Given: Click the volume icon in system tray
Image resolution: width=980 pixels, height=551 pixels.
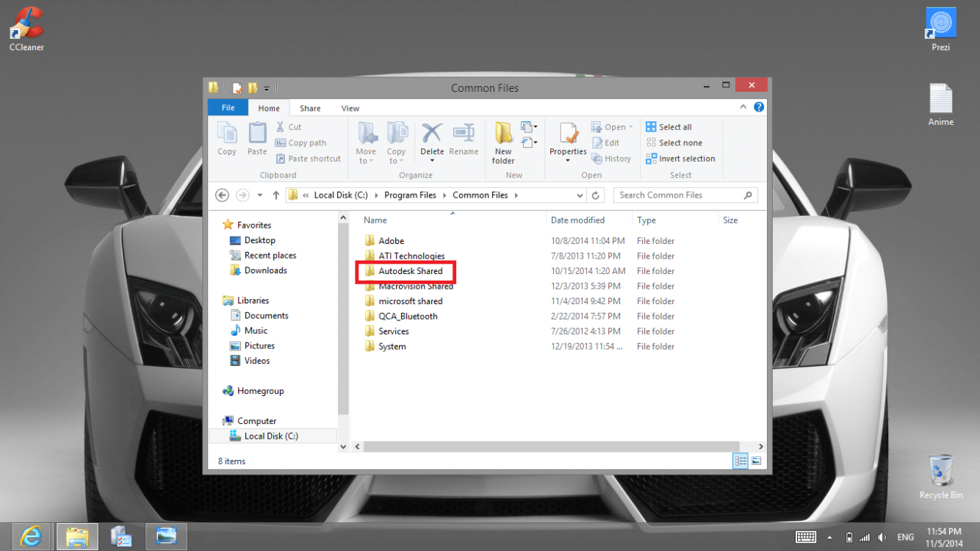Looking at the screenshot, I should [x=882, y=538].
